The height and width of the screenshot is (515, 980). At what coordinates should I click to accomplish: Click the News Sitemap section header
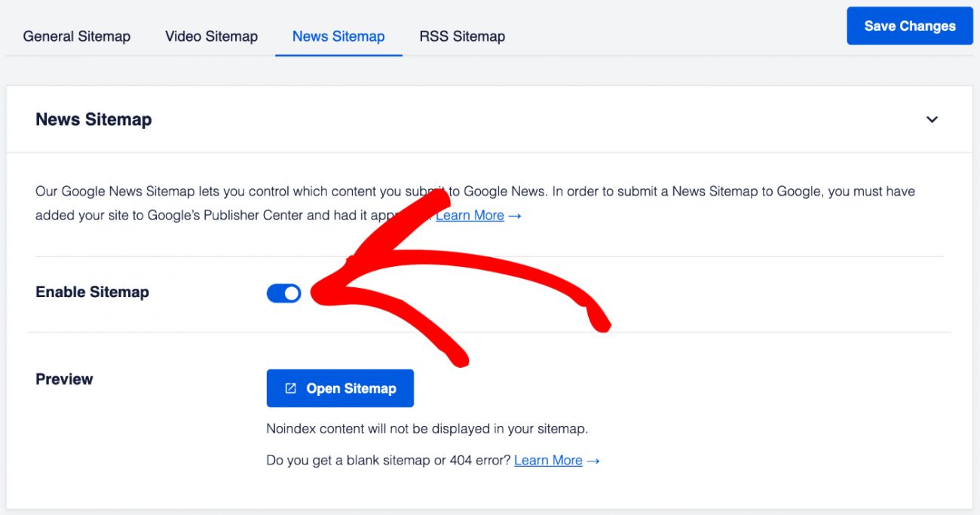point(93,119)
